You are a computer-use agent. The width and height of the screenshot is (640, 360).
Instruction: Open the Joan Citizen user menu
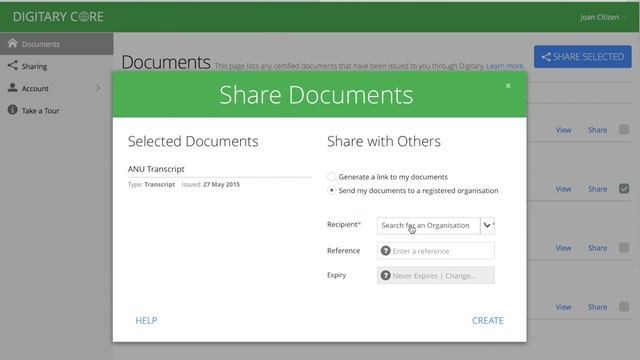pos(602,17)
